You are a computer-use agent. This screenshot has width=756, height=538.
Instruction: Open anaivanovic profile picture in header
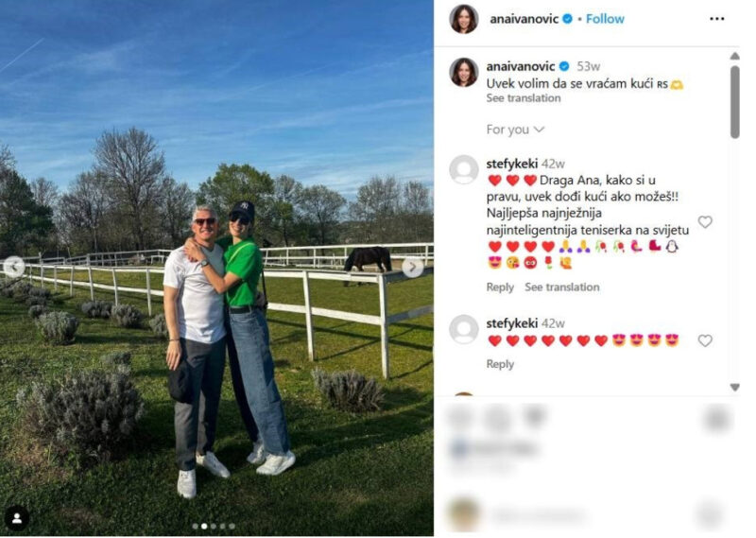click(464, 19)
